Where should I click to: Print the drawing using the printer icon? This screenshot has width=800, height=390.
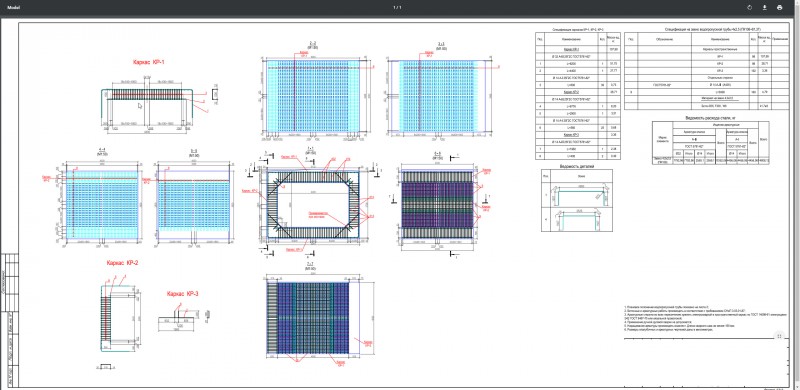(779, 8)
